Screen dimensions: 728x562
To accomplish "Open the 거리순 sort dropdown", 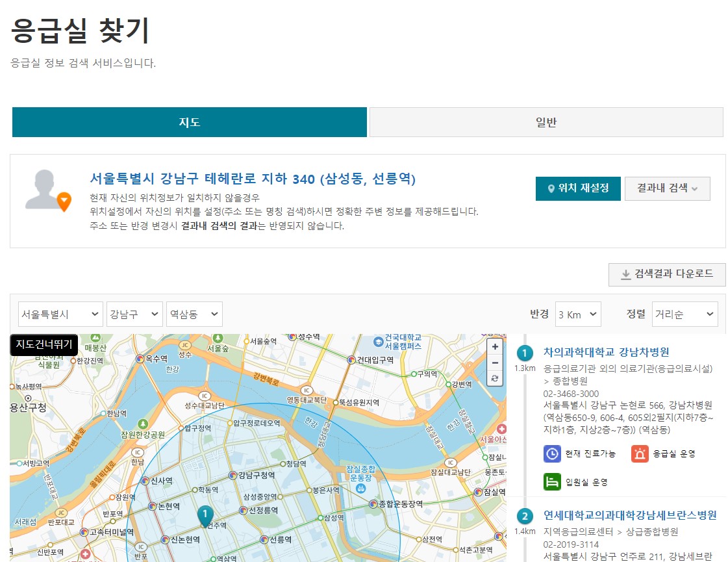I will 685,314.
